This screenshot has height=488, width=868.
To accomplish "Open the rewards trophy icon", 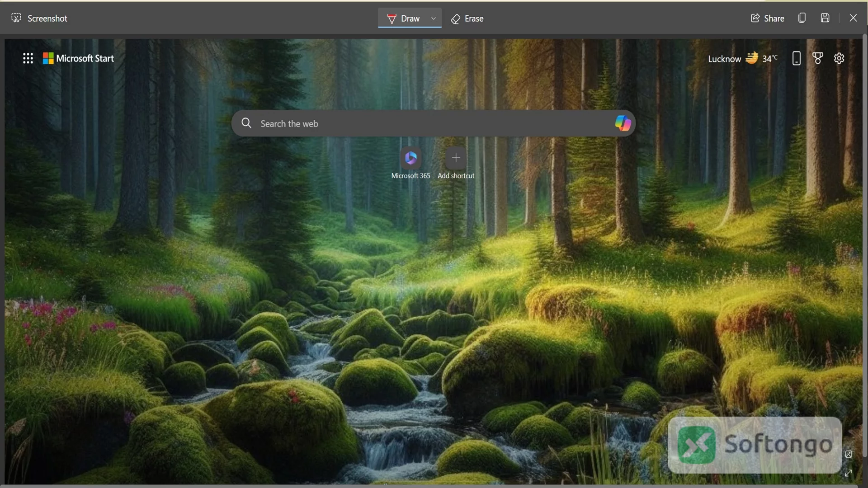I will 818,58.
